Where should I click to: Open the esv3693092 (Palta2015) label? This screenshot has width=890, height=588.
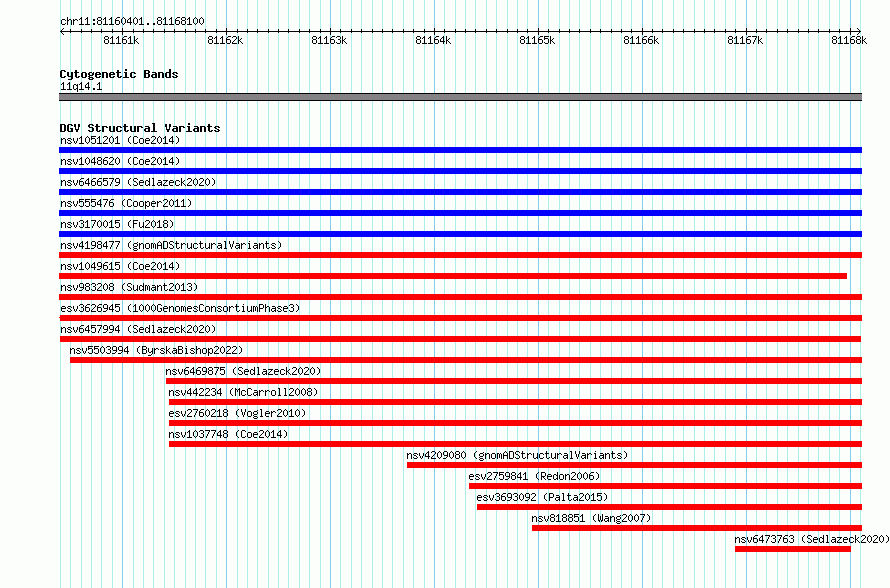542,497
